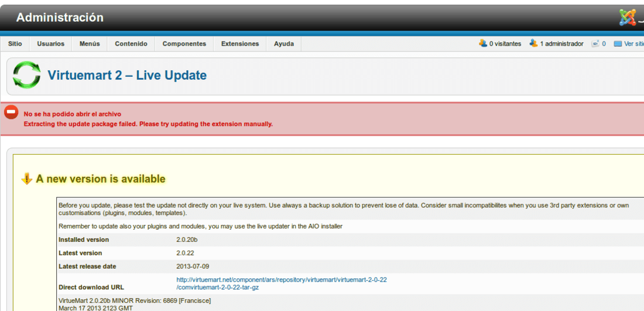Click the Ver sitio monitor icon

pos(618,43)
